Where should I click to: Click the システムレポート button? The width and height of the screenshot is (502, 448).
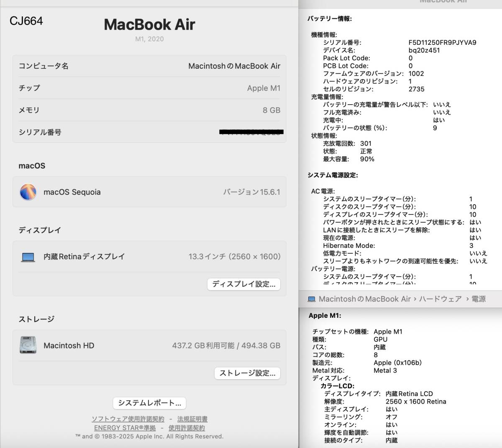[149, 403]
